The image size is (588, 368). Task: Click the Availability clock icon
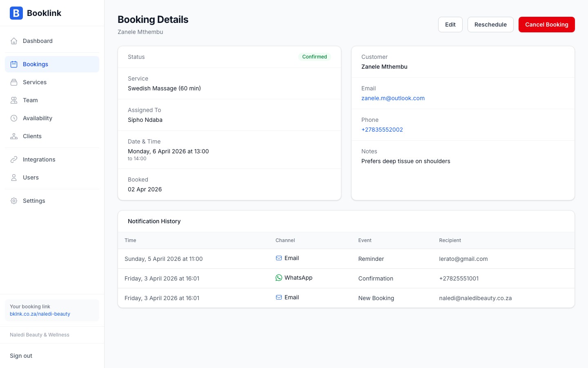coord(14,118)
